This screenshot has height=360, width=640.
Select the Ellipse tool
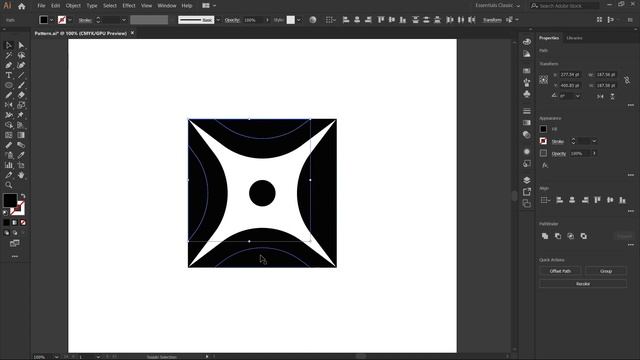click(x=9, y=85)
